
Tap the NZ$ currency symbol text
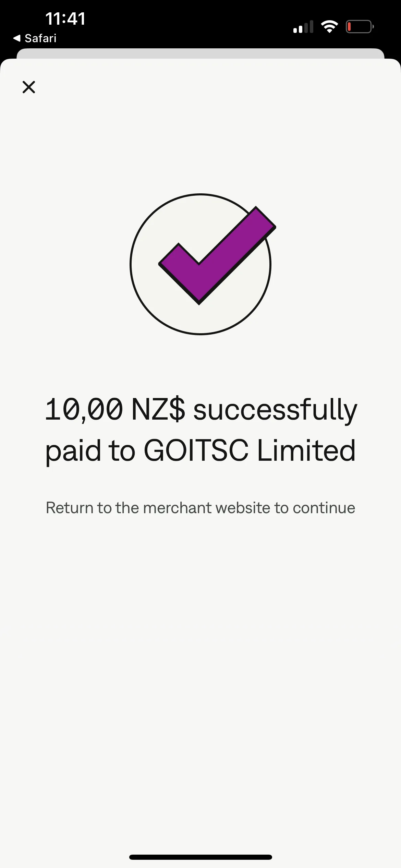(158, 409)
